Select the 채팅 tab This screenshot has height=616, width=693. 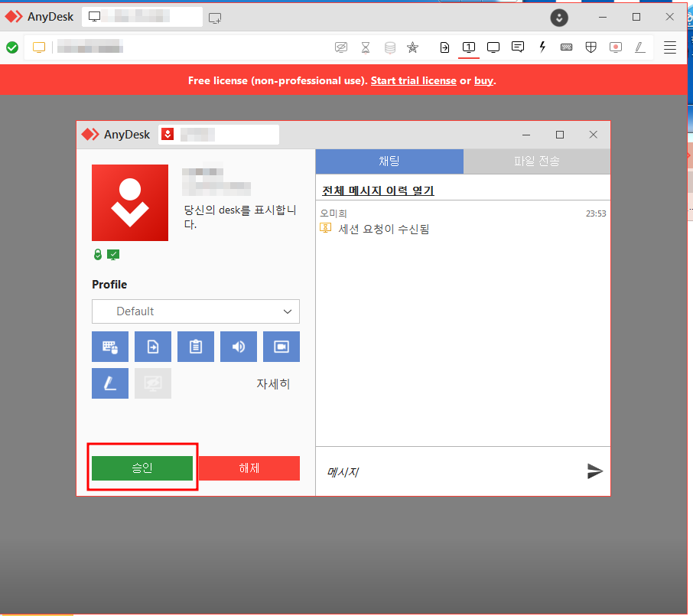389,161
